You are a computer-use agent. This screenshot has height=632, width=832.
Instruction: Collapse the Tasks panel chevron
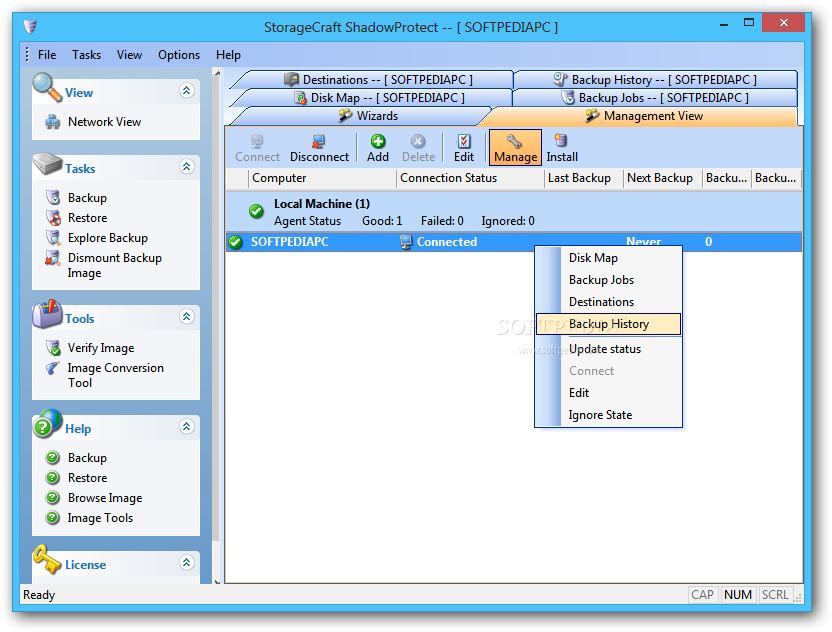tap(186, 167)
